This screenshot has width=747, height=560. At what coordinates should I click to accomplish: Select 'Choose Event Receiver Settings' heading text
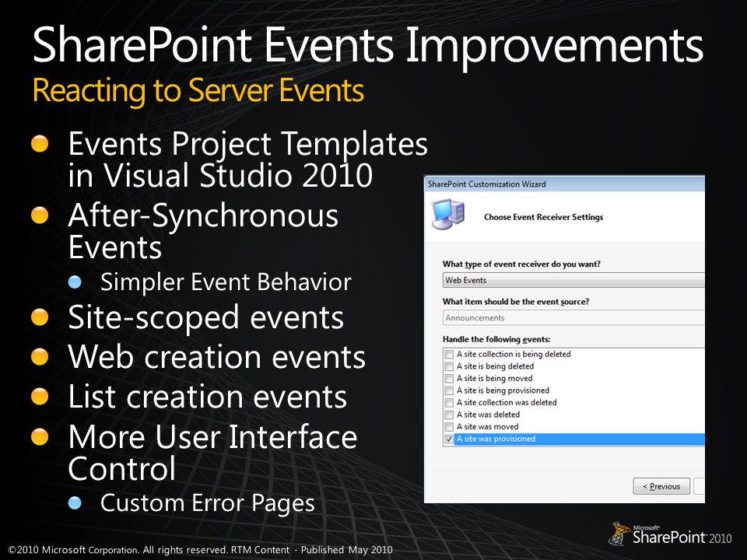coord(544,217)
